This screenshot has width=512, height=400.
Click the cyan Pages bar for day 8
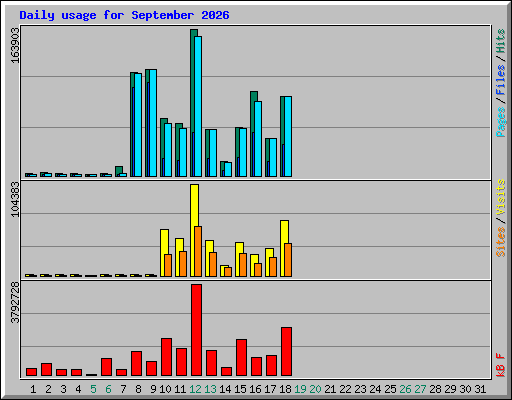[138, 125]
